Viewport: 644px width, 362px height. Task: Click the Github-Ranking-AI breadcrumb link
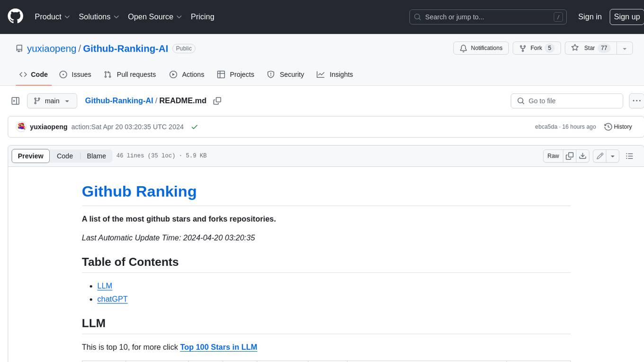(x=119, y=101)
